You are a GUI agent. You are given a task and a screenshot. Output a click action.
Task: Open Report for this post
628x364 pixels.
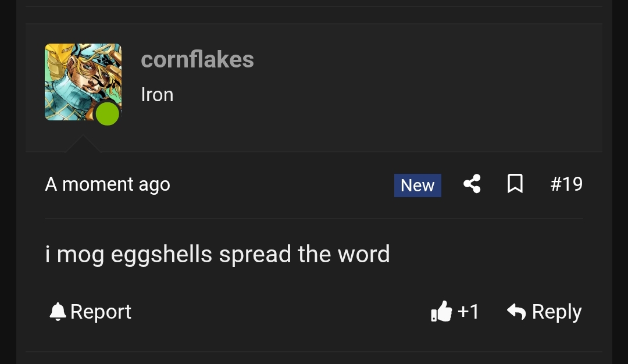(101, 311)
